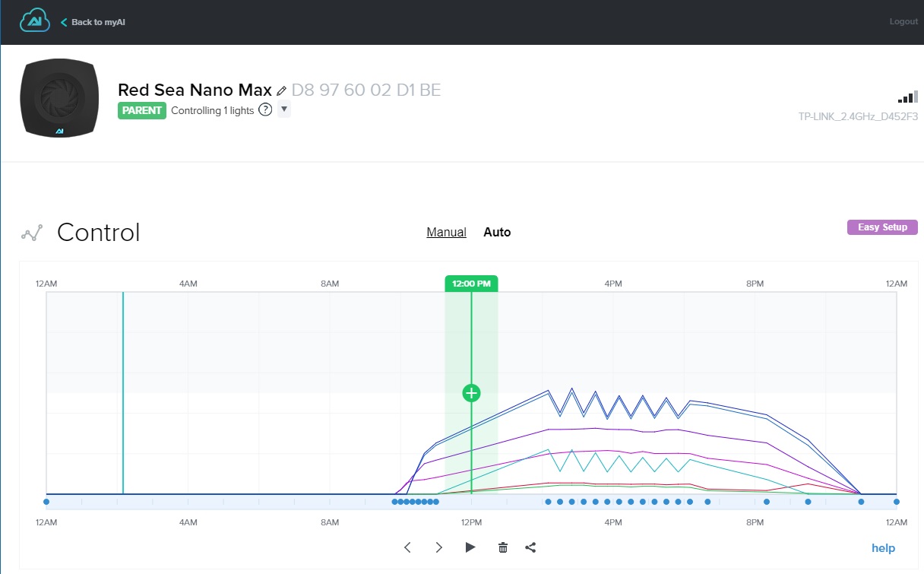Share the lighting schedule

[x=530, y=547]
